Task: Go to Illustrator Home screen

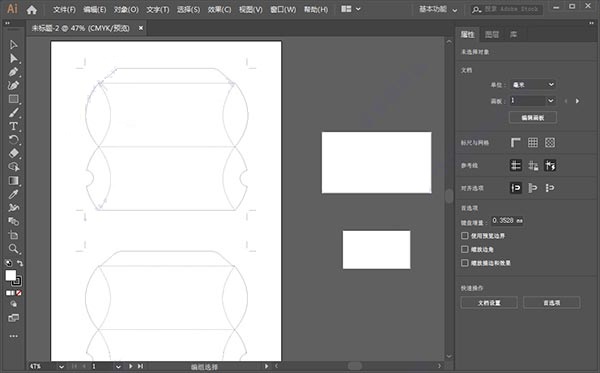Action: pyautogui.click(x=32, y=10)
